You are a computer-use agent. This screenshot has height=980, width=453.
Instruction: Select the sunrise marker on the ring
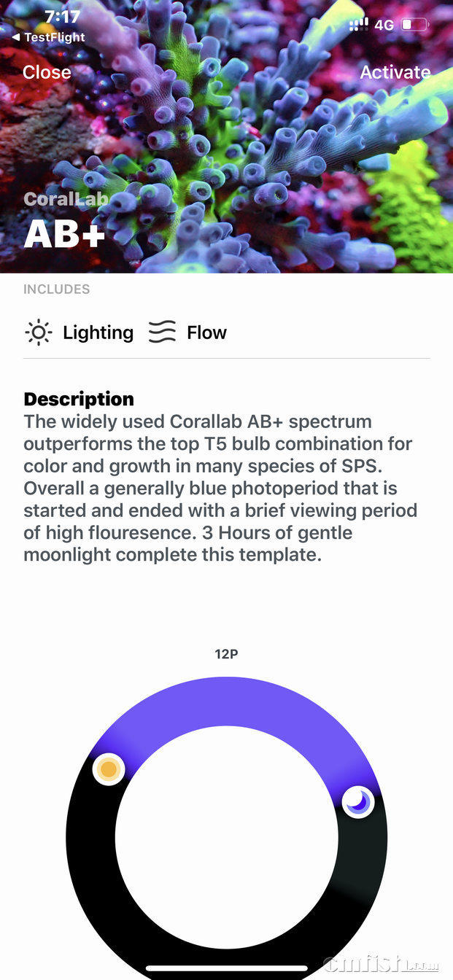pos(109,769)
